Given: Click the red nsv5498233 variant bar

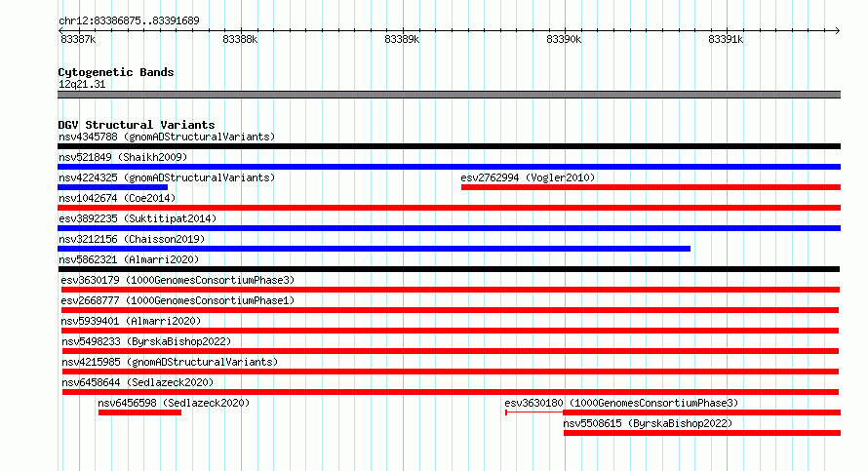Looking at the screenshot, I should pos(451,351).
